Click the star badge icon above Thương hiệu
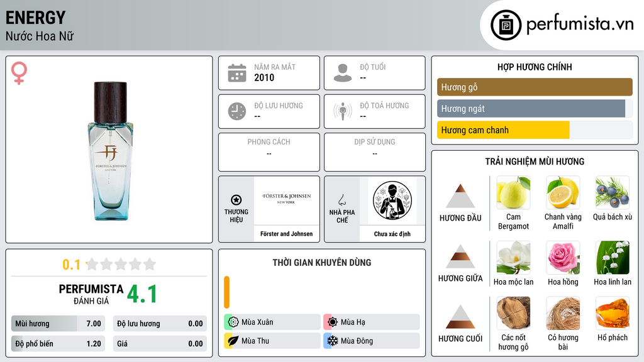The height and width of the screenshot is (362, 644). (x=236, y=200)
